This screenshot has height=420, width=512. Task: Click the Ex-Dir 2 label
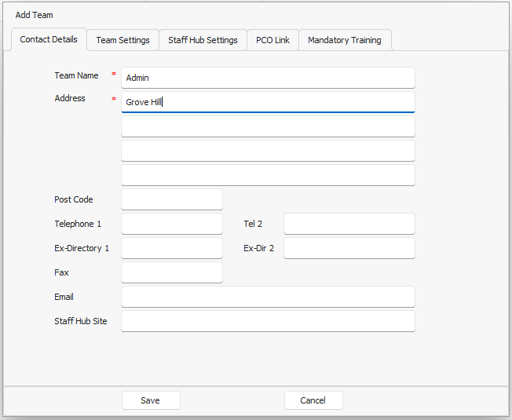[x=258, y=248]
